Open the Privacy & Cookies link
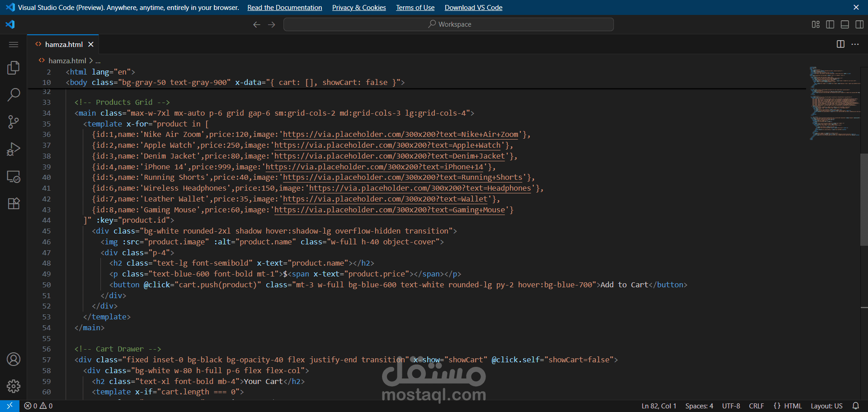Screen dimensions: 868x412 coord(359,8)
